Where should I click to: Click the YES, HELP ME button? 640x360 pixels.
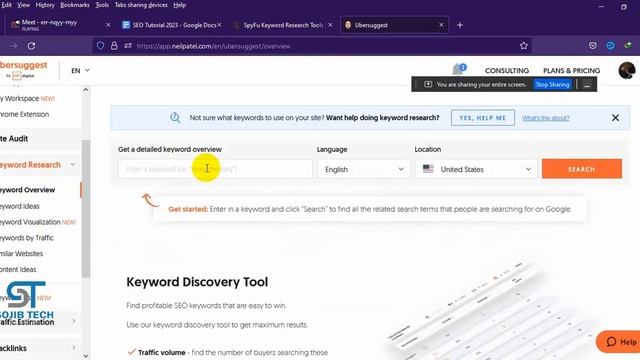[x=482, y=118]
